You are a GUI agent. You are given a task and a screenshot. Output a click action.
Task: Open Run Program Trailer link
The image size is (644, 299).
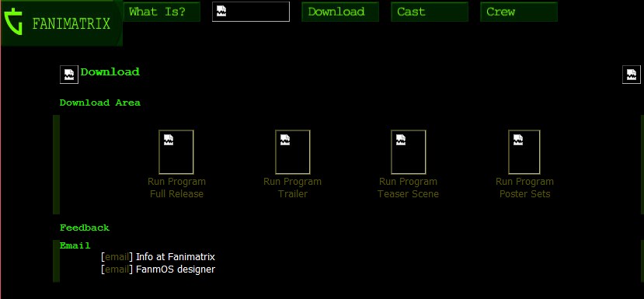tap(292, 188)
